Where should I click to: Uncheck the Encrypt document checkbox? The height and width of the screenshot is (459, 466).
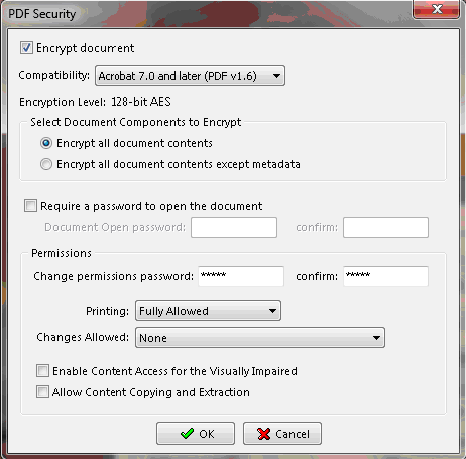[x=26, y=48]
